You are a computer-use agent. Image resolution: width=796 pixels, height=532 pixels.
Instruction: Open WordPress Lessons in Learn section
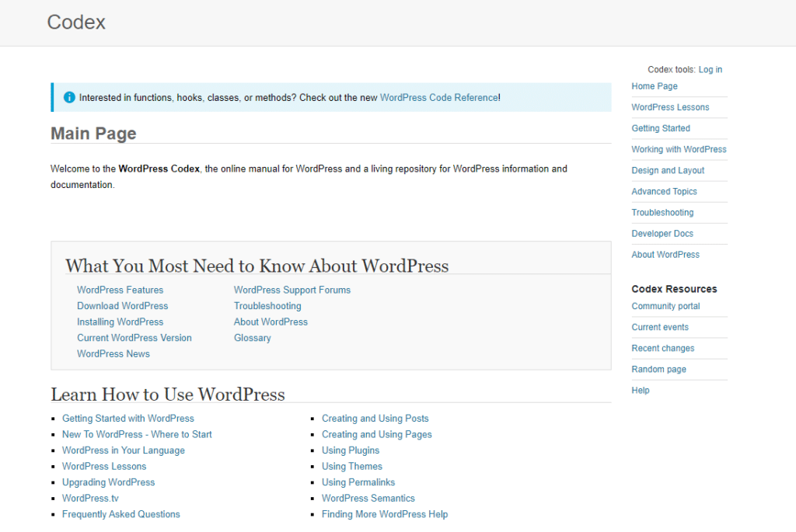click(104, 467)
